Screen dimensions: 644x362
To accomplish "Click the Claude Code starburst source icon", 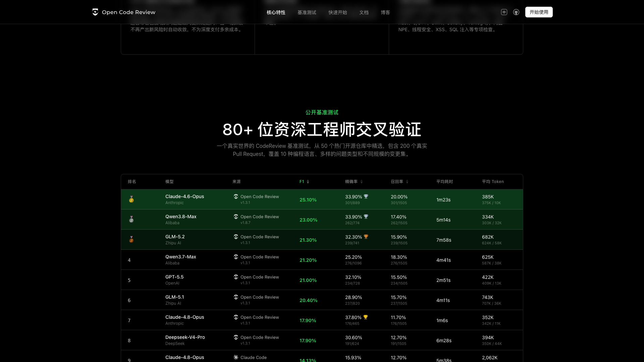I will tap(236, 357).
